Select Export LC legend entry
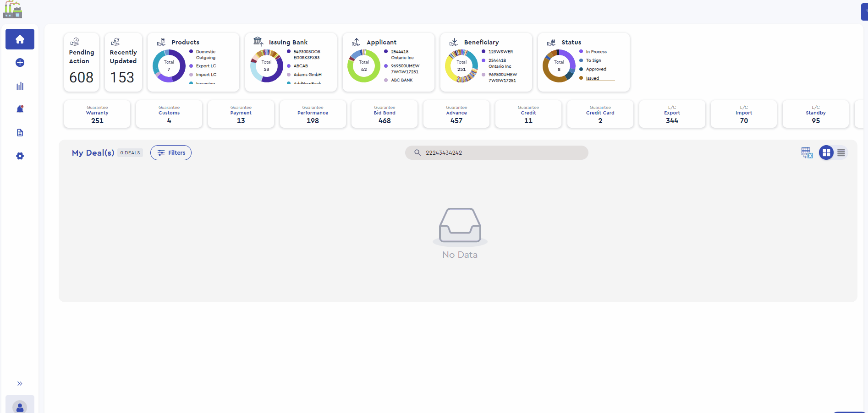Screen dimensions: 868x413 (x=203, y=66)
